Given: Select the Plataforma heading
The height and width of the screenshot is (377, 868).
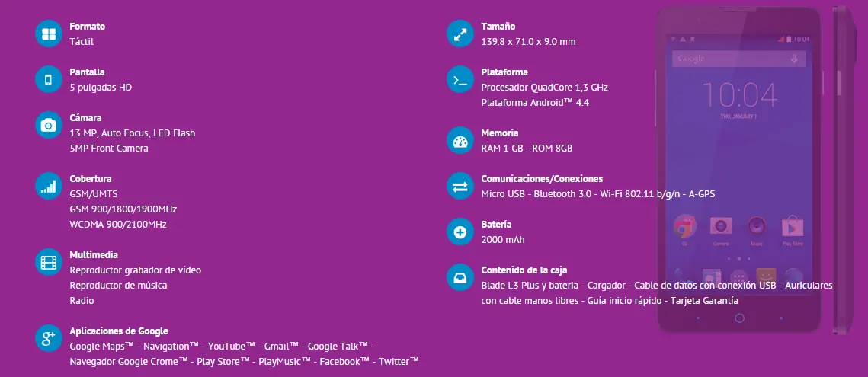Looking at the screenshot, I should pyautogui.click(x=504, y=72).
